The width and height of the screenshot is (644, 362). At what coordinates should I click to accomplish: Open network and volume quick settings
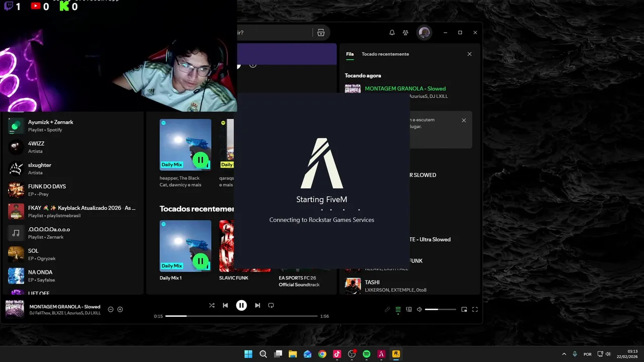[x=604, y=354]
